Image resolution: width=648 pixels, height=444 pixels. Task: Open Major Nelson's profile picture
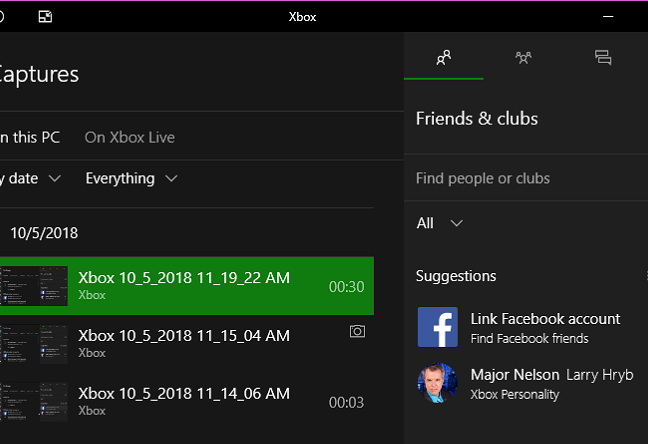[x=438, y=383]
